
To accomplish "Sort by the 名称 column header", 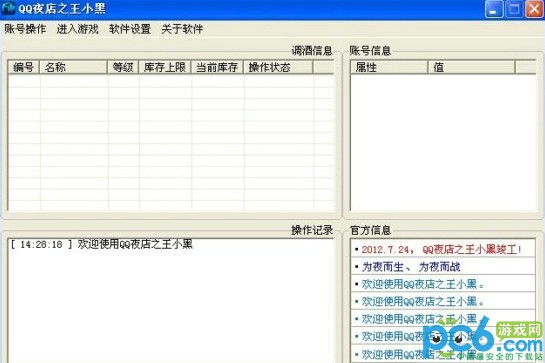I will 74,67.
